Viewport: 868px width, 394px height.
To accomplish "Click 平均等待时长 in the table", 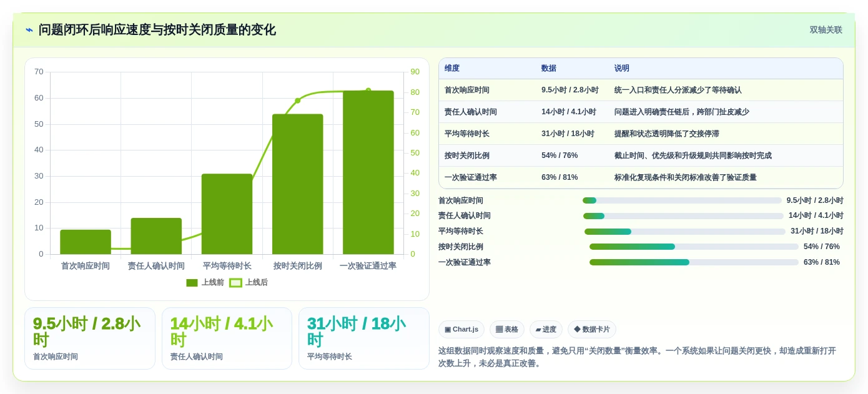I will (467, 134).
